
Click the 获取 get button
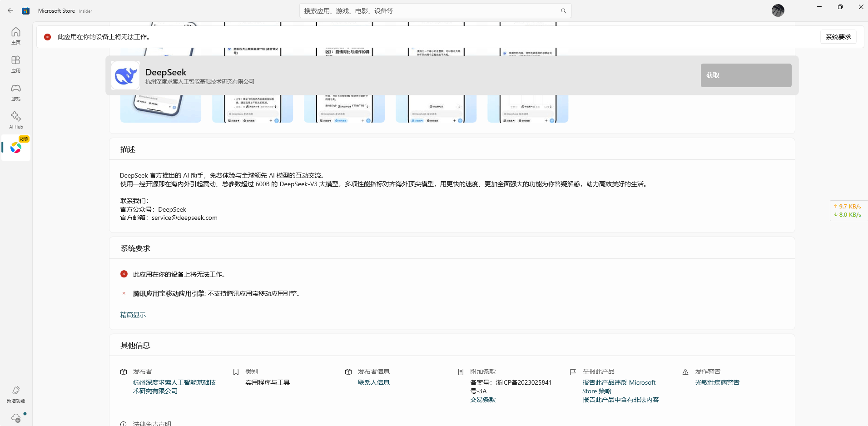(746, 75)
